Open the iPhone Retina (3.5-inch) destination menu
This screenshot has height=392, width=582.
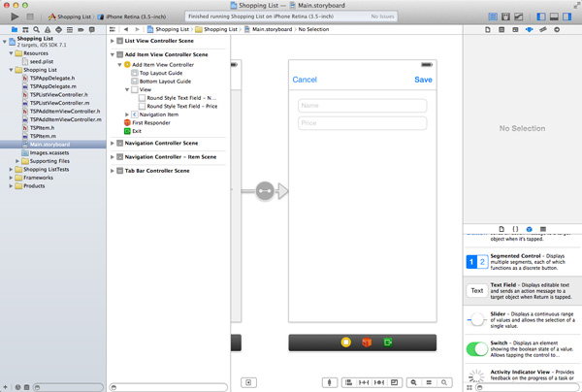(x=132, y=16)
